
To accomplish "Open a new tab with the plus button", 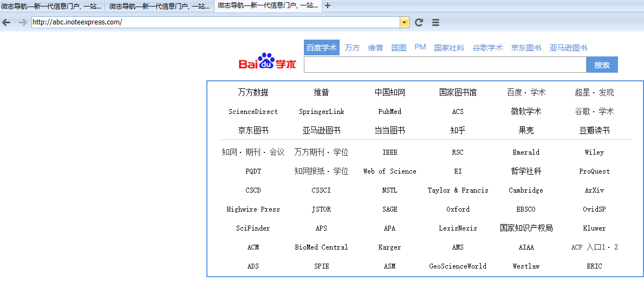I will pos(327,5).
